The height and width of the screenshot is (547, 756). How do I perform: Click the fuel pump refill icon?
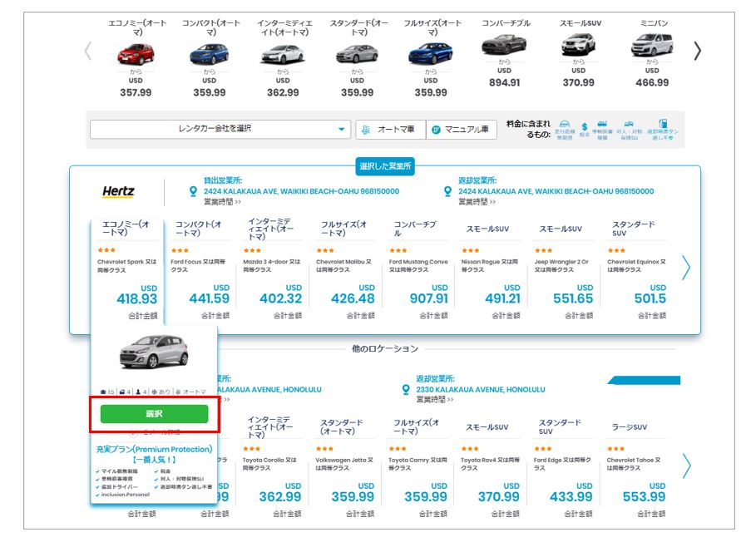663,124
